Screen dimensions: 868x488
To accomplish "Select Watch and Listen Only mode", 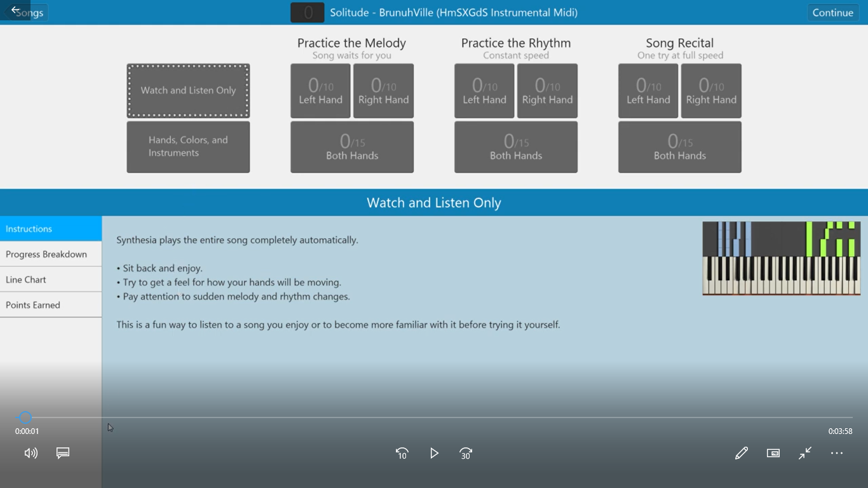I will pos(188,90).
